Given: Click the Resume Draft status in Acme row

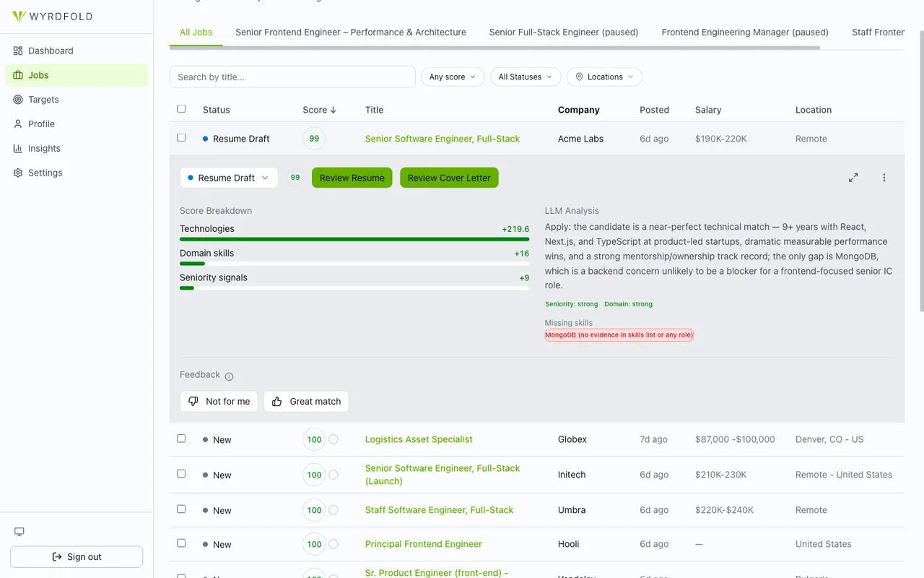Looking at the screenshot, I should (x=236, y=139).
